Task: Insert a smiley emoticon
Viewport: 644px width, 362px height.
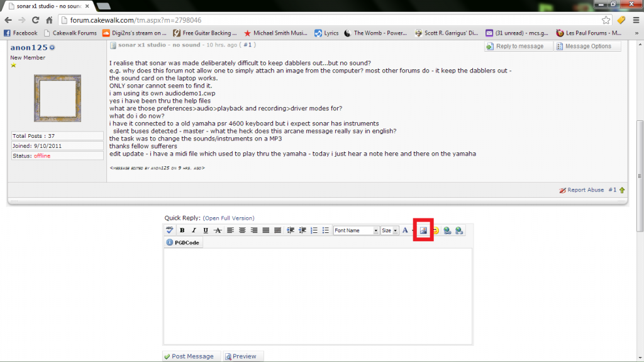Action: click(x=435, y=230)
